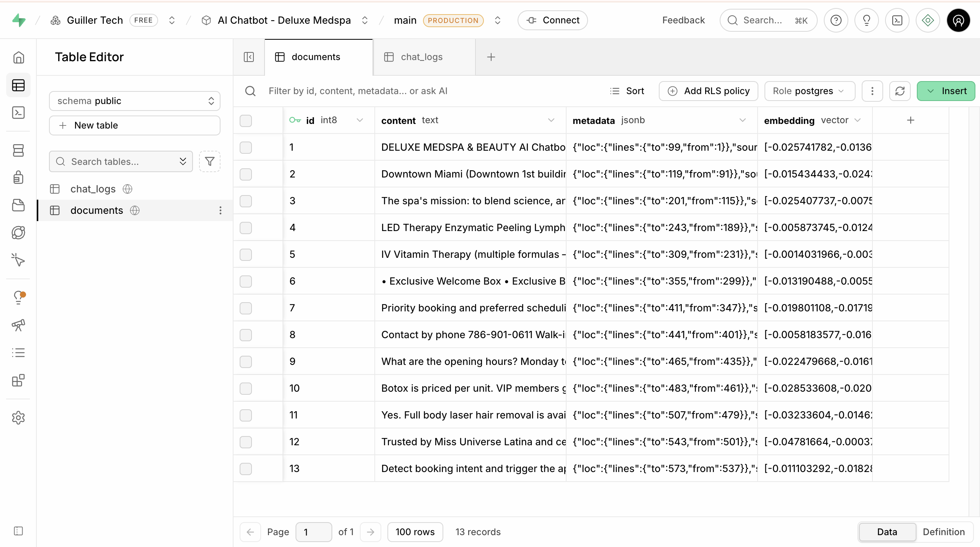Click the green Insert button
Screen dimensions: 980x547
coord(946,91)
